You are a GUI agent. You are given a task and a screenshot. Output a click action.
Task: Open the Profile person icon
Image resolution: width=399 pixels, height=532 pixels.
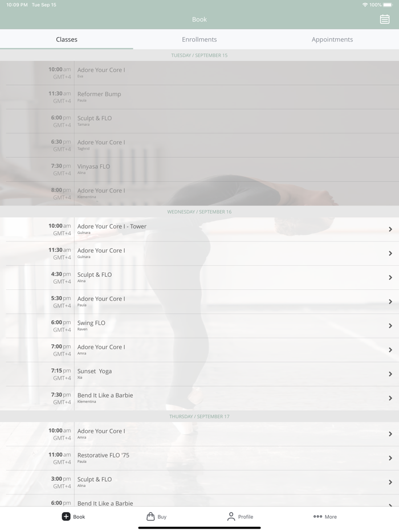[x=231, y=517]
